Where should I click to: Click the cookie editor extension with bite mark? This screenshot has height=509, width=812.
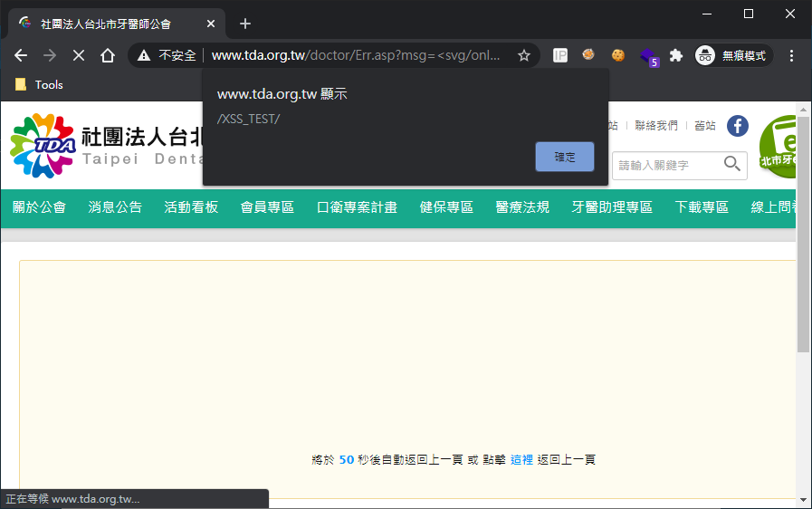[588, 54]
